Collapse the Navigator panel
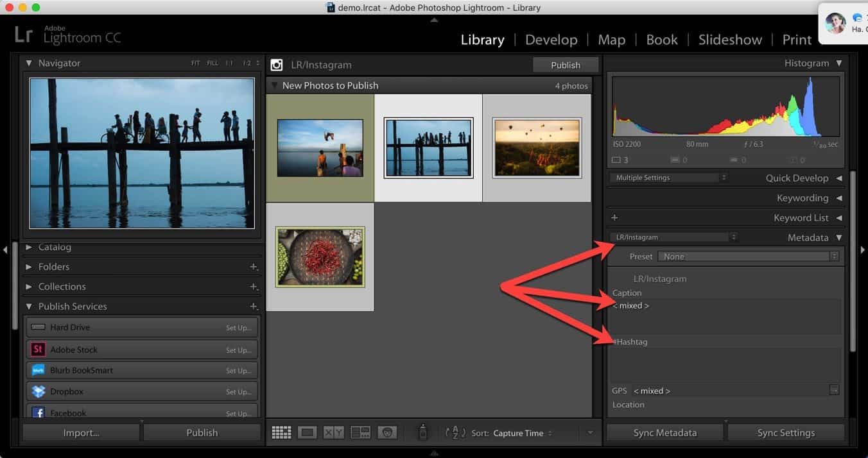This screenshot has width=868, height=458. pos(29,63)
